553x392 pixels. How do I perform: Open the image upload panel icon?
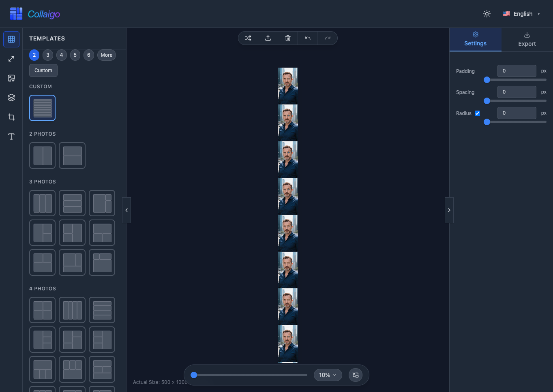tap(11, 78)
